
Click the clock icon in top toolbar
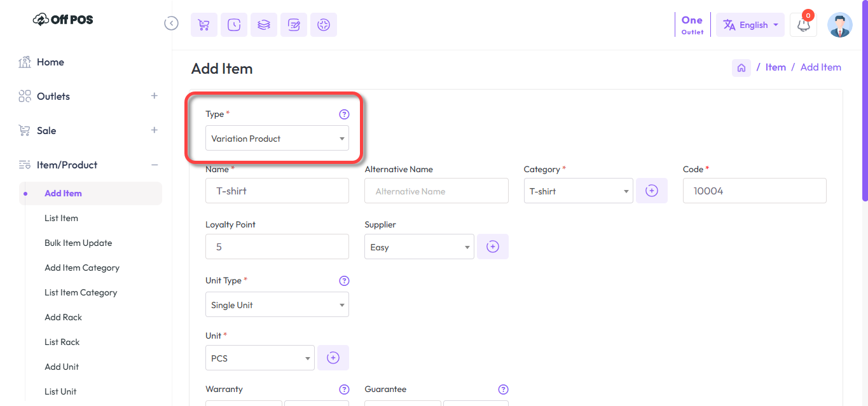click(x=233, y=25)
